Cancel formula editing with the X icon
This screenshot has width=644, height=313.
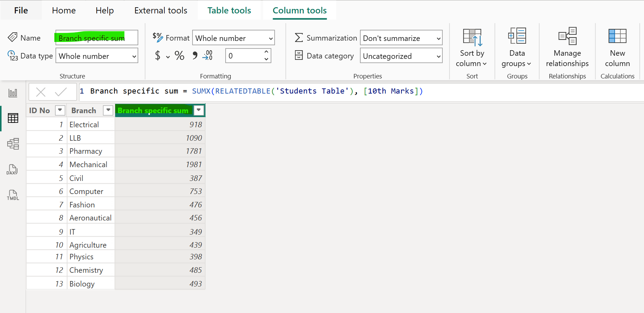pos(41,92)
